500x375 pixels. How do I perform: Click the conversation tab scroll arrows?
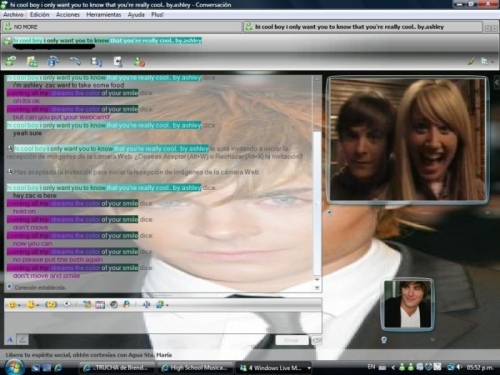click(491, 28)
